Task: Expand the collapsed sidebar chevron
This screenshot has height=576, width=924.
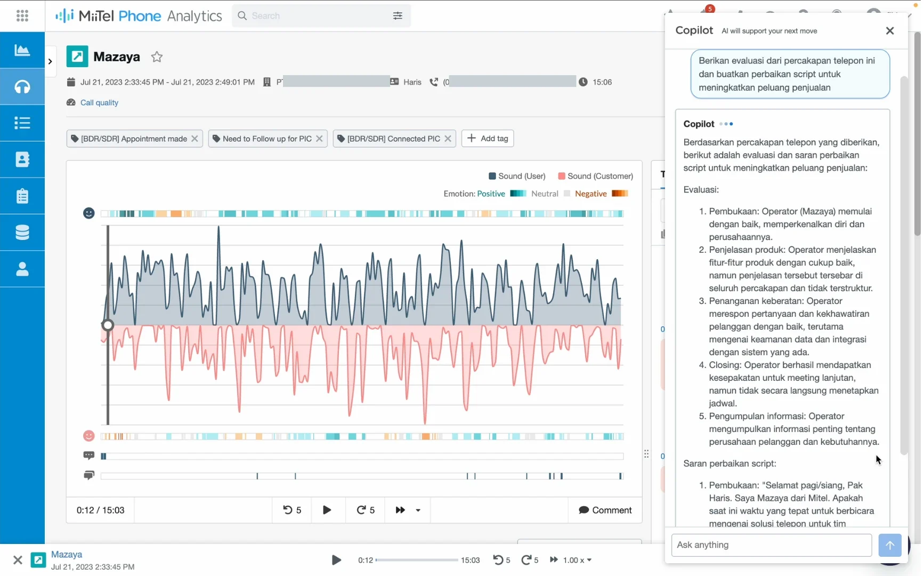Action: tap(50, 62)
